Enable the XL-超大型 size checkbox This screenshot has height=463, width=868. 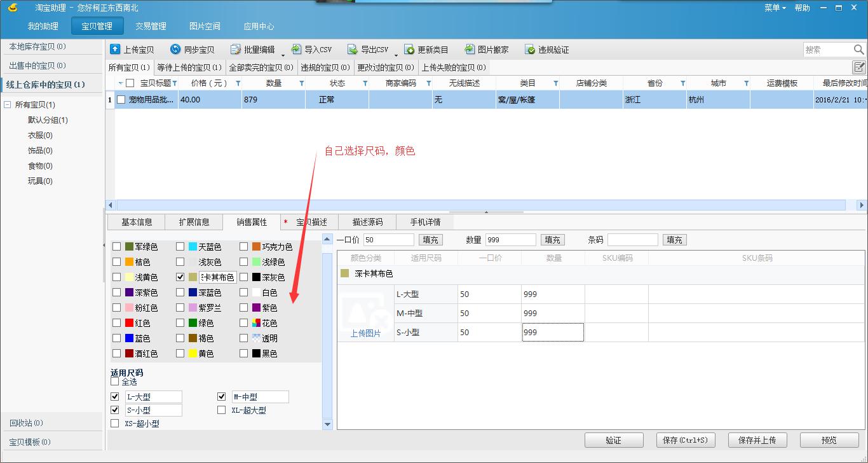click(222, 410)
